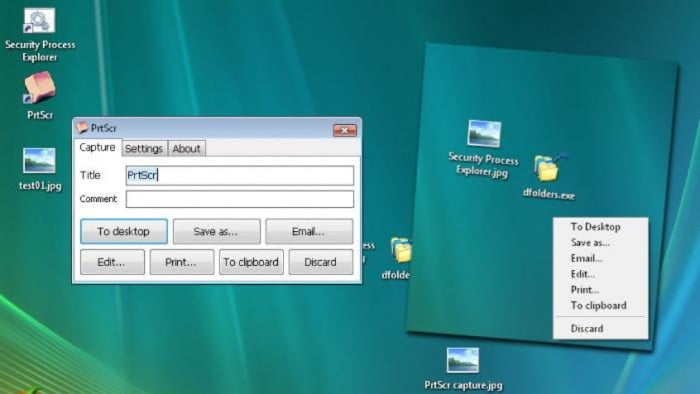700x394 pixels.
Task: Focus the Comment input field
Action: click(240, 199)
